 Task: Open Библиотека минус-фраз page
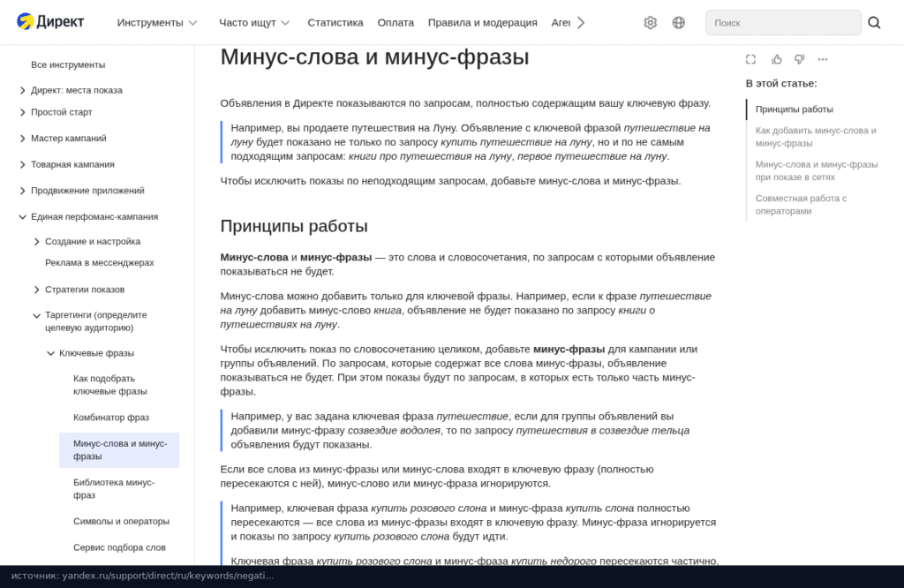point(114,488)
